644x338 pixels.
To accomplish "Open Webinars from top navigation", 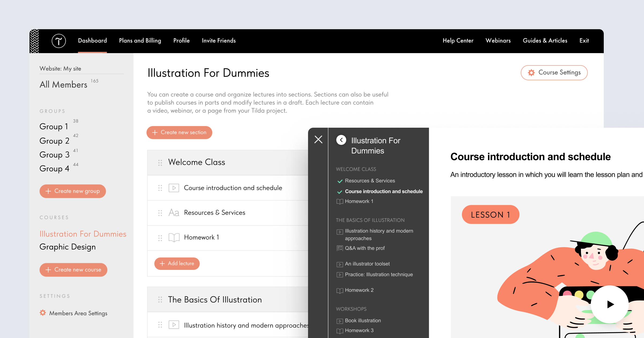I will tap(498, 41).
